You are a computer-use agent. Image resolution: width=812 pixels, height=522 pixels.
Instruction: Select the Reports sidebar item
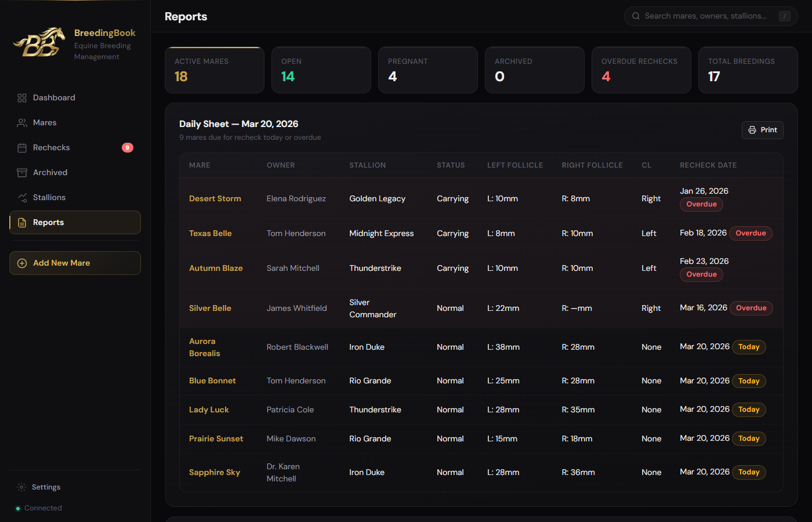[75, 223]
